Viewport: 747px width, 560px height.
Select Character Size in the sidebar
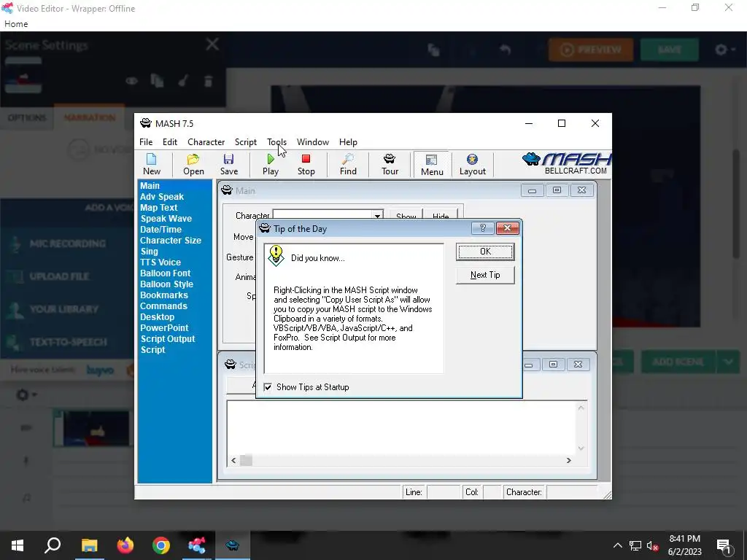coord(170,241)
